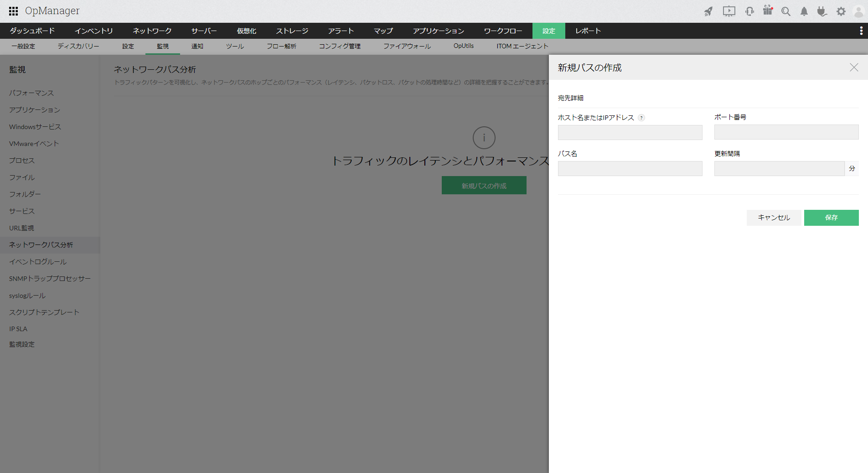
Task: Click the headset support icon
Action: tap(749, 11)
